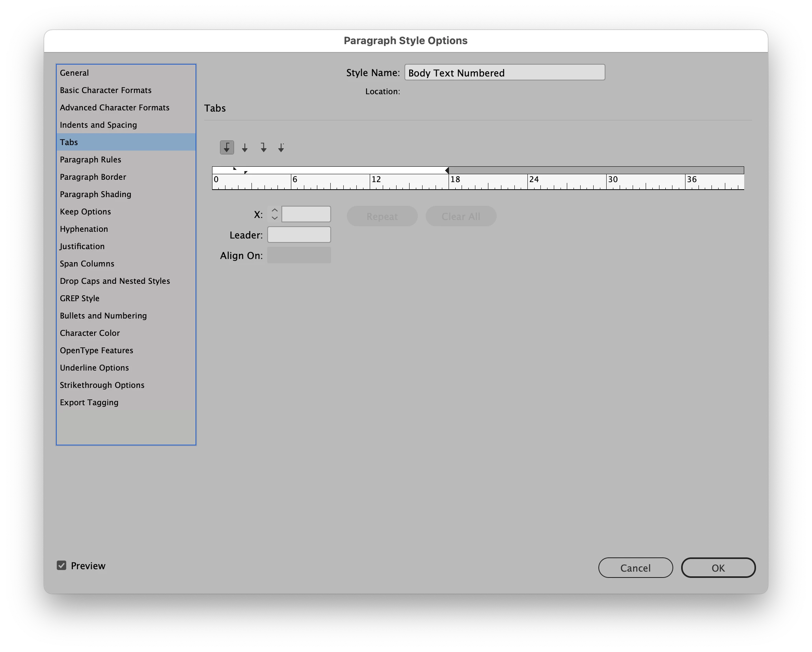Click the X position stepper arrows
The height and width of the screenshot is (652, 812).
point(275,214)
